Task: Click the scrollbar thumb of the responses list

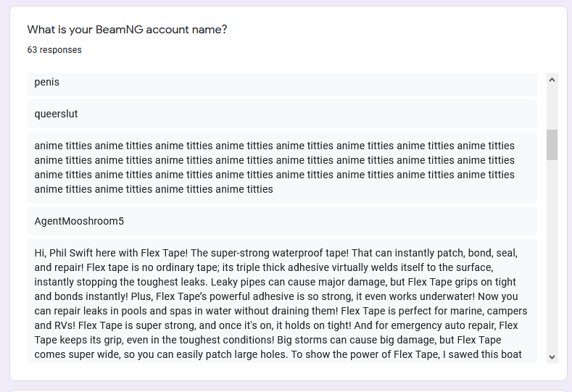Action: [x=552, y=144]
